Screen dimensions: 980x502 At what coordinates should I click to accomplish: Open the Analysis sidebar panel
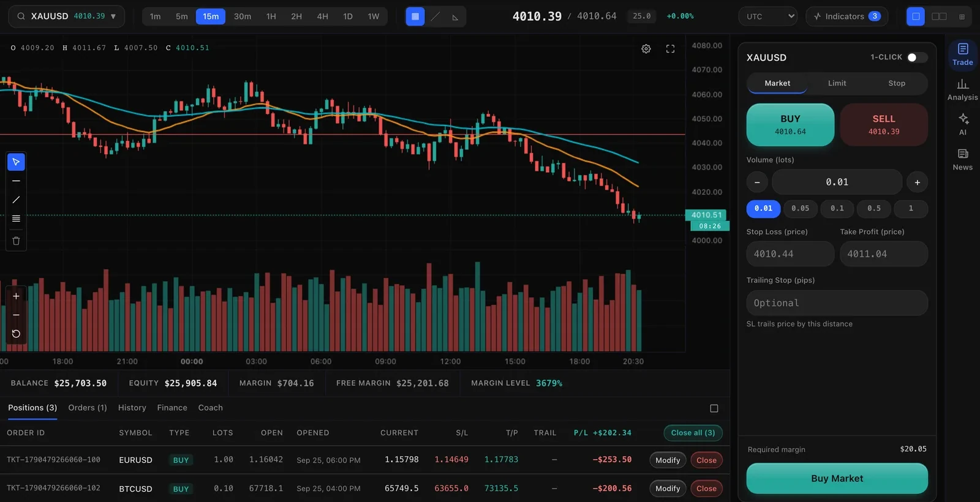[963, 89]
